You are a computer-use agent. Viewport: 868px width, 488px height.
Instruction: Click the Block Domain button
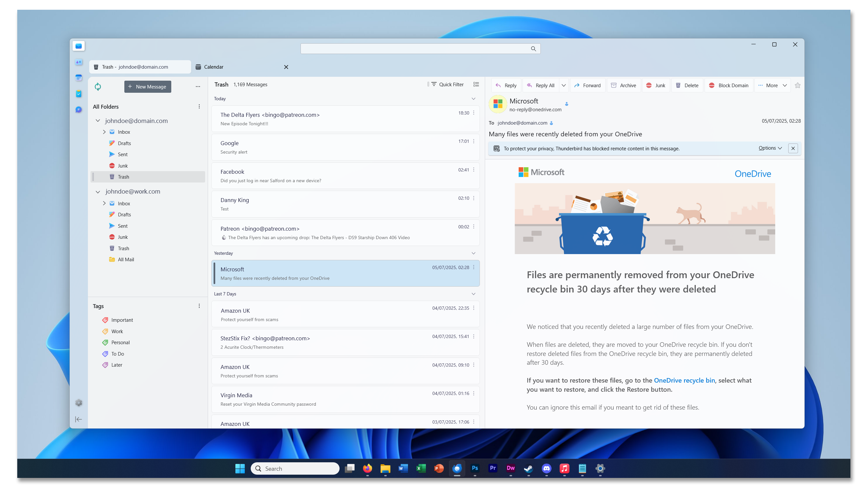pyautogui.click(x=729, y=86)
